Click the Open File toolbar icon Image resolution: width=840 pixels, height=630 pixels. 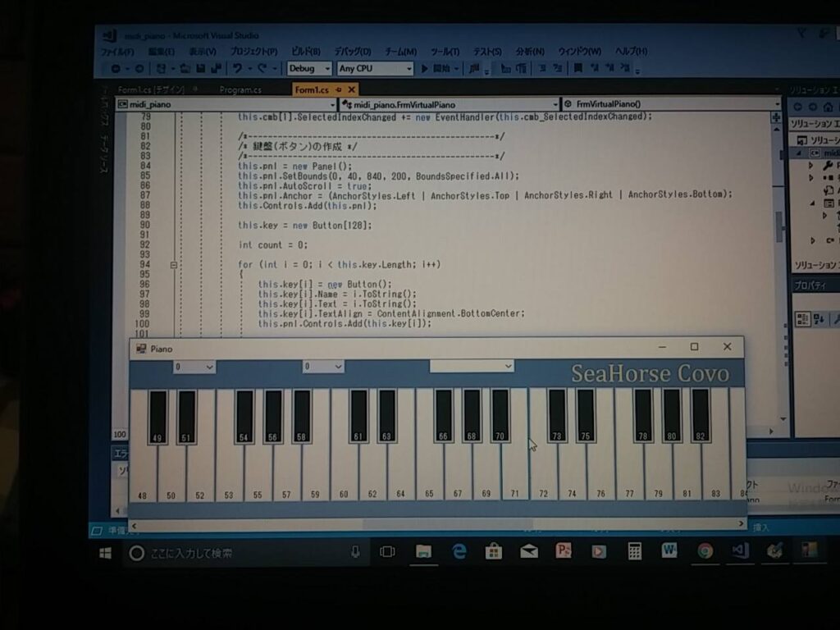[x=185, y=69]
